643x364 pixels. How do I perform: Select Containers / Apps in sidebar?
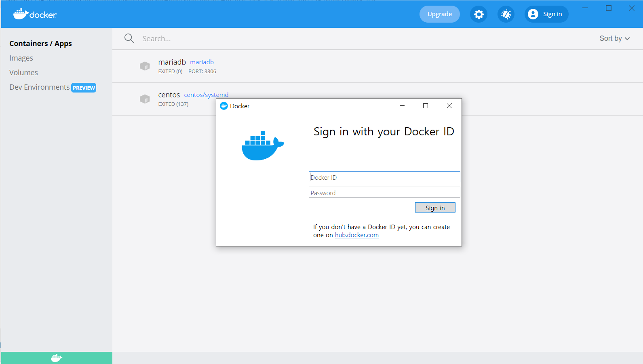pos(40,43)
